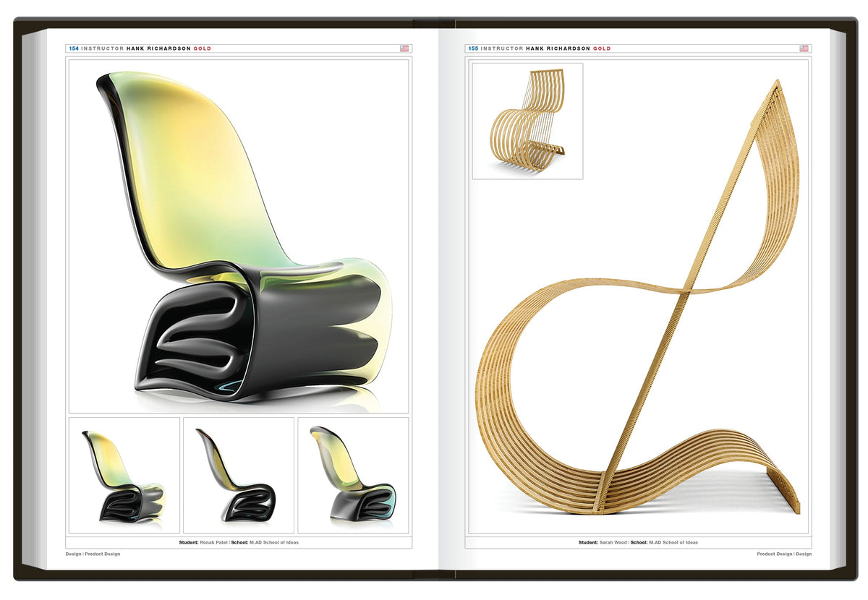The width and height of the screenshot is (868, 600).
Task: Select the third chair thumbnail with teal base
Action: tap(353, 475)
